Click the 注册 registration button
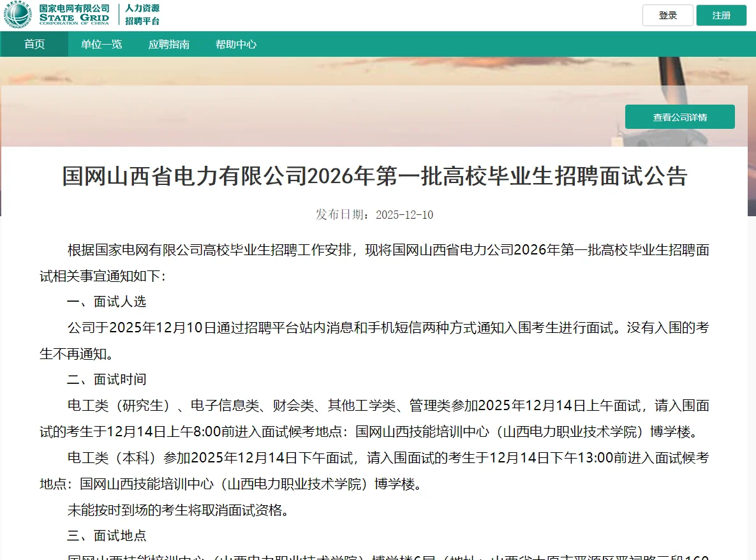The image size is (756, 560). (721, 15)
